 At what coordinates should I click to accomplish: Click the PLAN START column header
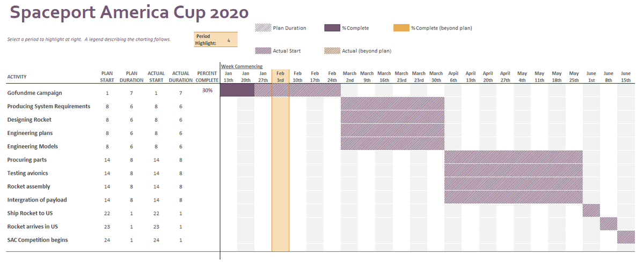pyautogui.click(x=107, y=77)
